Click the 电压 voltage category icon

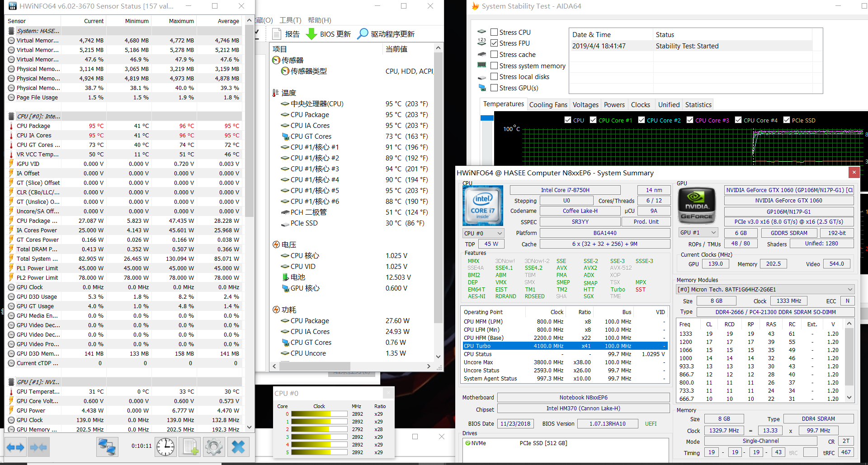tap(276, 244)
